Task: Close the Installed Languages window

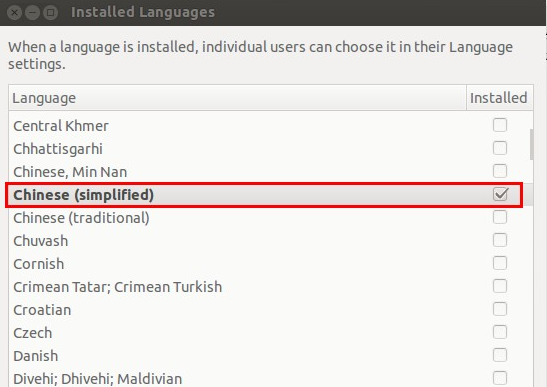Action: click(x=15, y=13)
